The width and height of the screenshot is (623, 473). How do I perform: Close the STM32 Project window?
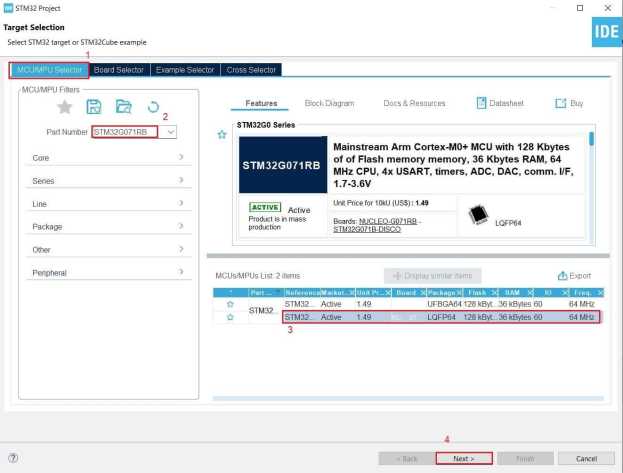(608, 8)
